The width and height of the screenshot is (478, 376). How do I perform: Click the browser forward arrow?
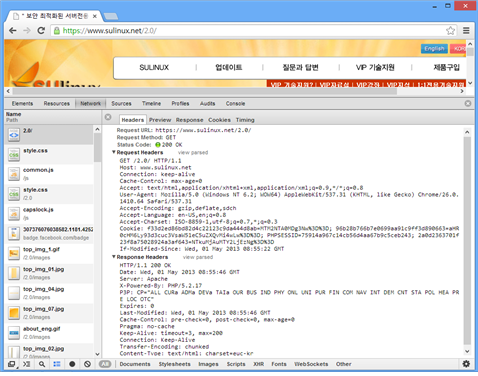coord(27,31)
